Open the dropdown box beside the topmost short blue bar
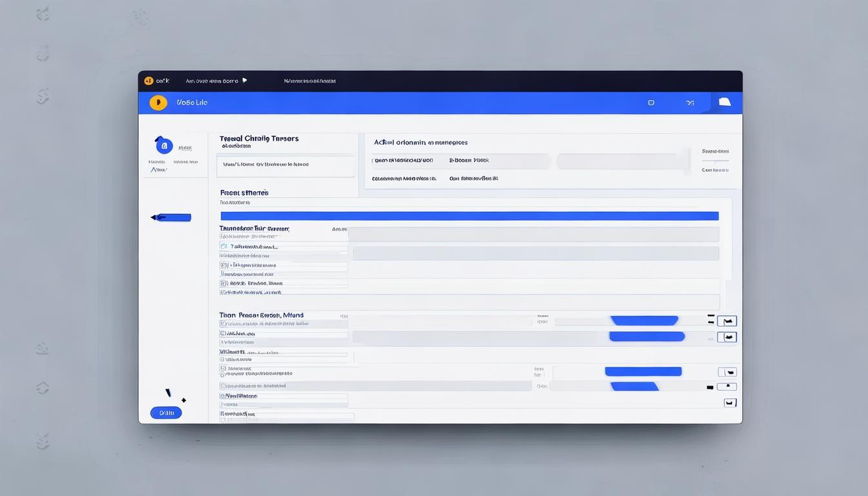Screen dimensions: 868x496 click(x=727, y=321)
